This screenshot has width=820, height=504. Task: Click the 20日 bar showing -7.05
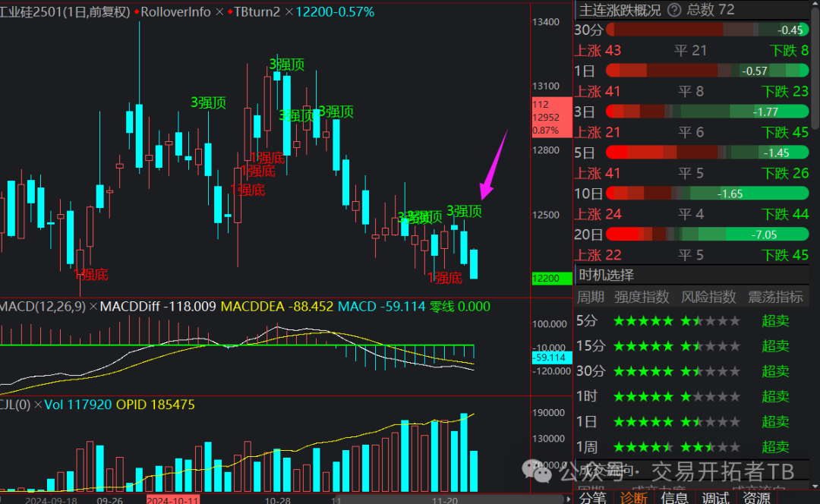click(x=707, y=235)
